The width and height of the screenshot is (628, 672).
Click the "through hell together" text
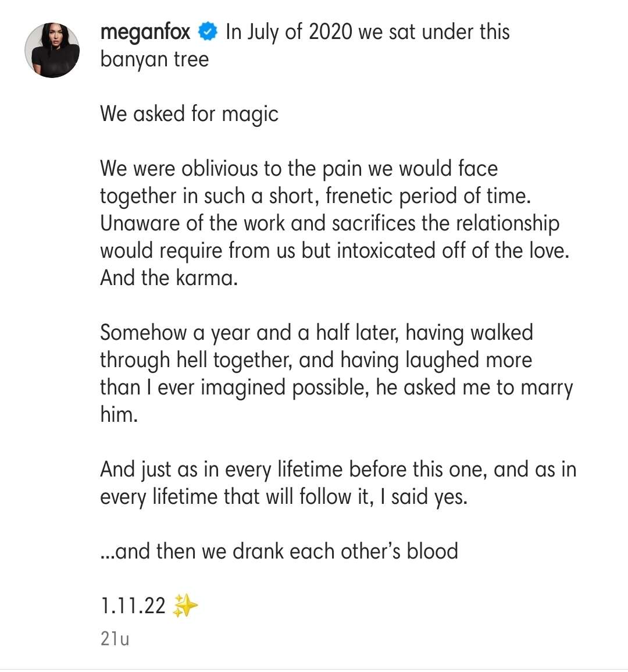tap(195, 360)
